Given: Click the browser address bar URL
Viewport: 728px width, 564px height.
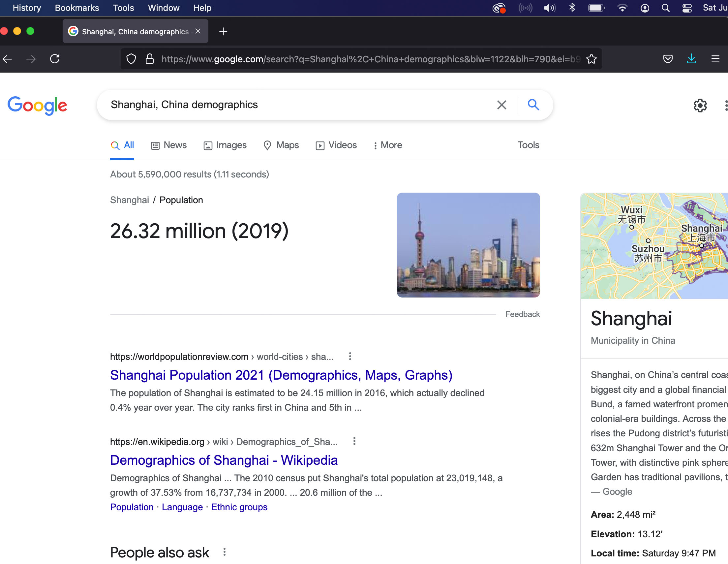Looking at the screenshot, I should (371, 59).
